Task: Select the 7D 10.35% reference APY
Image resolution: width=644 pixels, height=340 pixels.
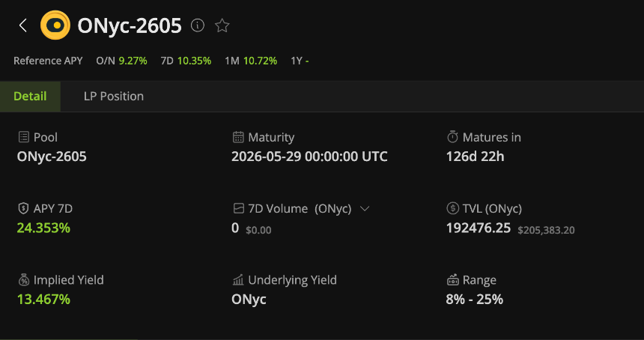Action: tap(186, 60)
